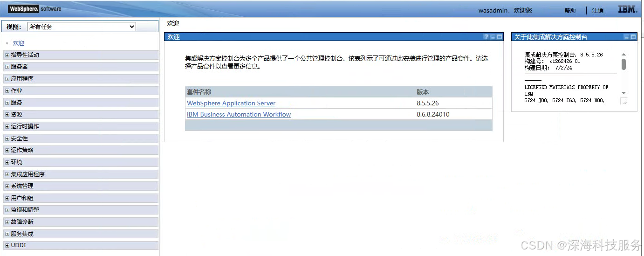The width and height of the screenshot is (644, 256).
Task: Expand the 系统管理 tree node
Action: (7, 186)
